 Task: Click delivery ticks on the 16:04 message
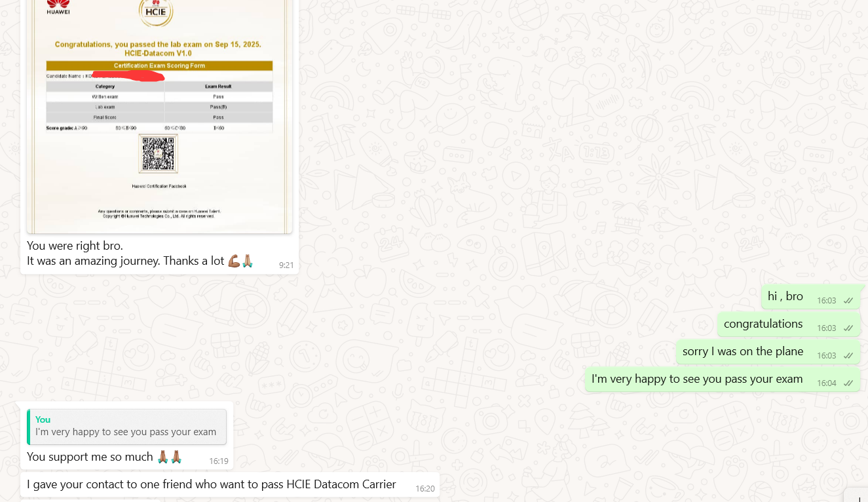[x=848, y=383]
